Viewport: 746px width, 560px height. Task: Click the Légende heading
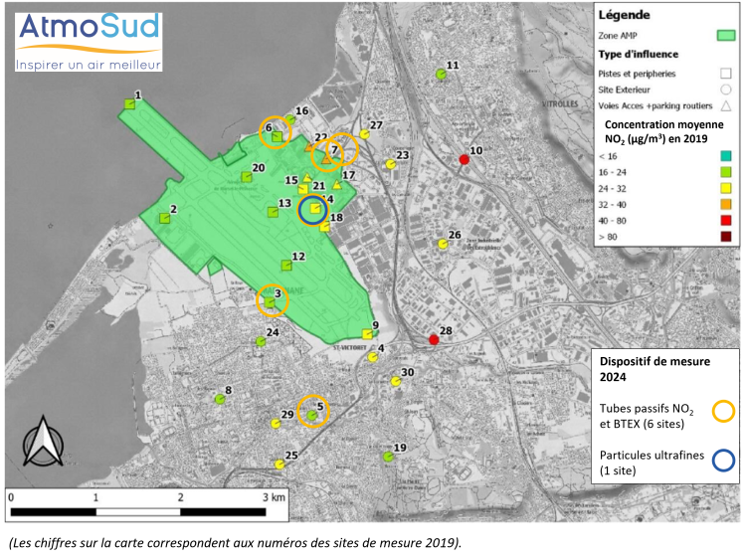pyautogui.click(x=625, y=15)
